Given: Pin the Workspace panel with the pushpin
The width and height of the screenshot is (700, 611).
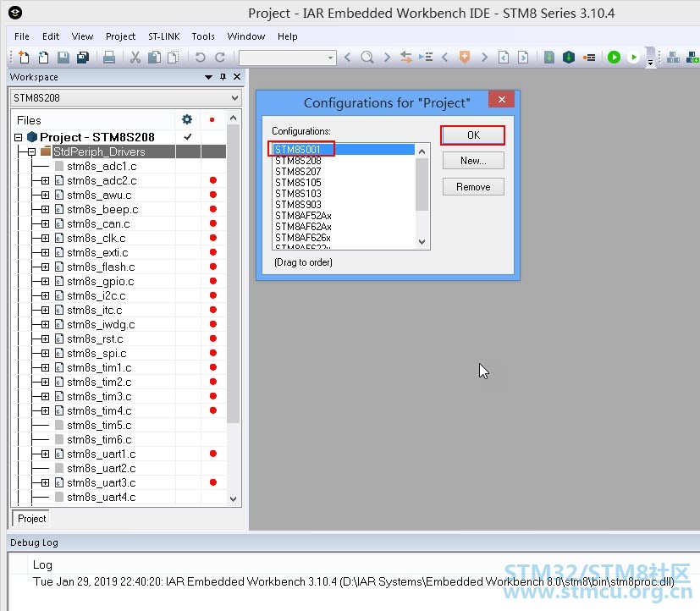Looking at the screenshot, I should [223, 77].
